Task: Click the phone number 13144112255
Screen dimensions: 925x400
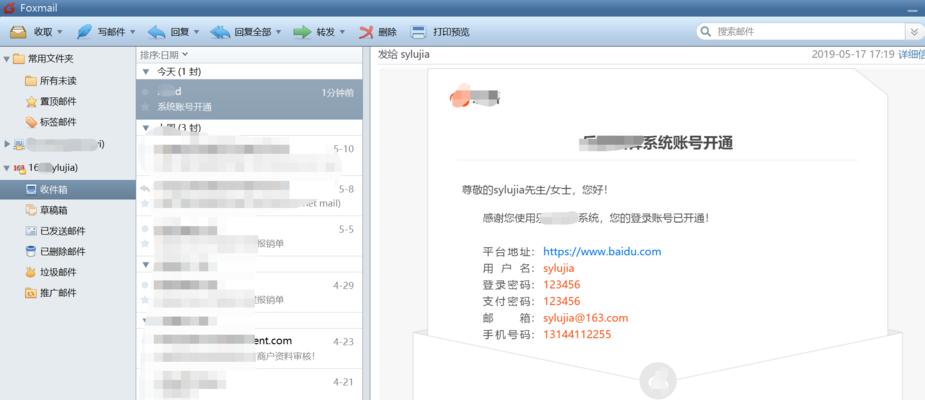Action: tap(577, 335)
